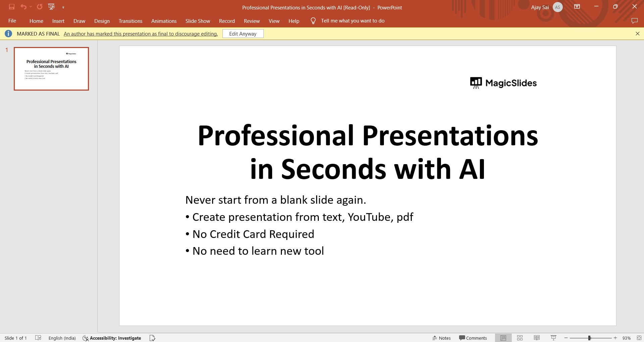Click the Marked as Final status bar icon
Viewport: 644px width, 342px height.
(152, 338)
